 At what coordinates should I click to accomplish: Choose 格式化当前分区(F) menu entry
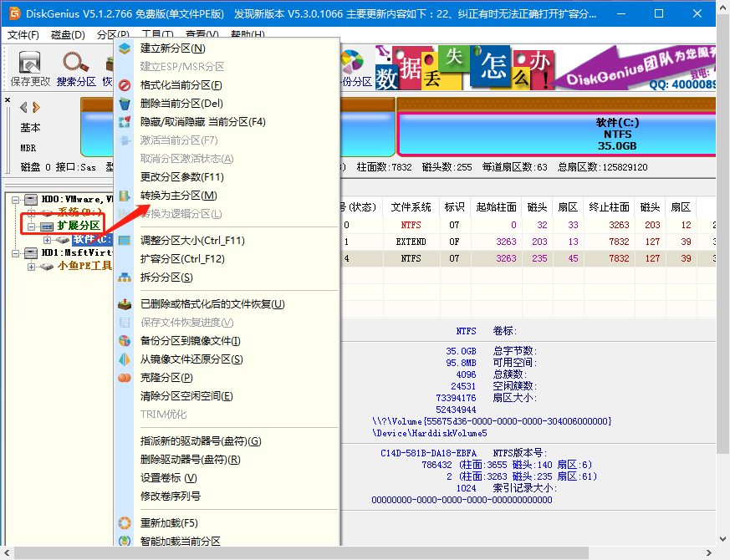click(181, 85)
